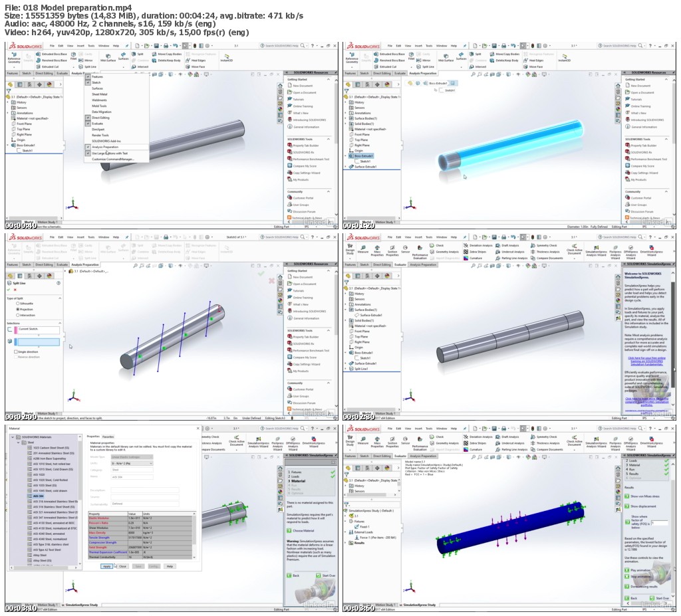Click Split Line panel help question mark
681x616 pixels.
coord(59,283)
